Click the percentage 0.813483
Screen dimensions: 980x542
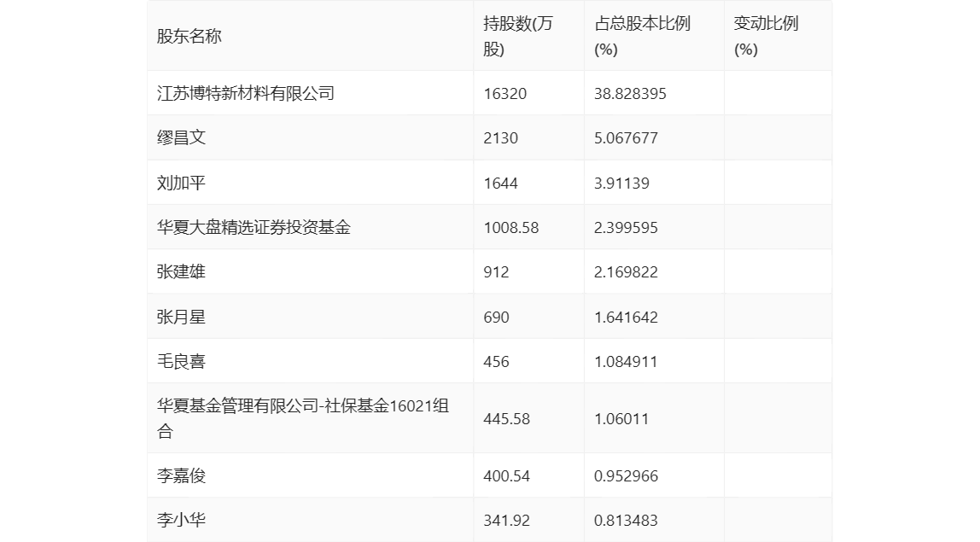pos(626,520)
